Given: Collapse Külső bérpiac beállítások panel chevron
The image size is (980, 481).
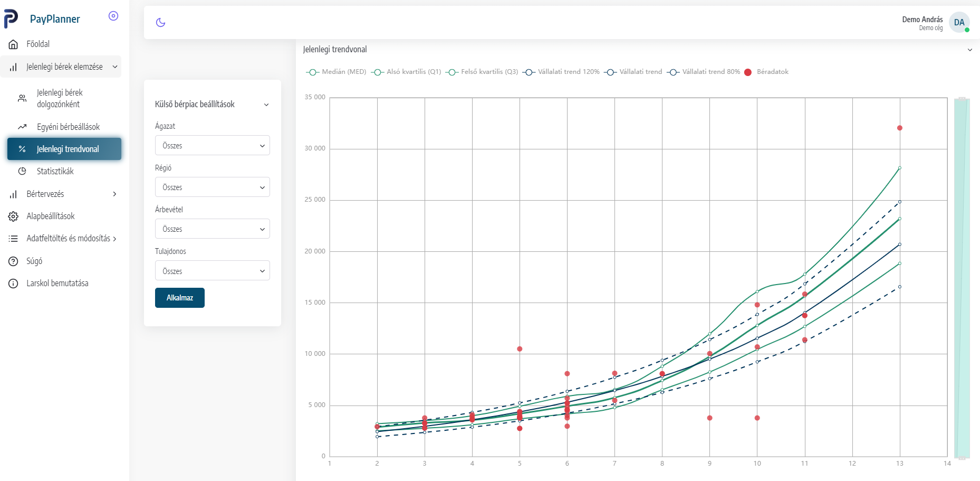Looking at the screenshot, I should click(x=266, y=105).
